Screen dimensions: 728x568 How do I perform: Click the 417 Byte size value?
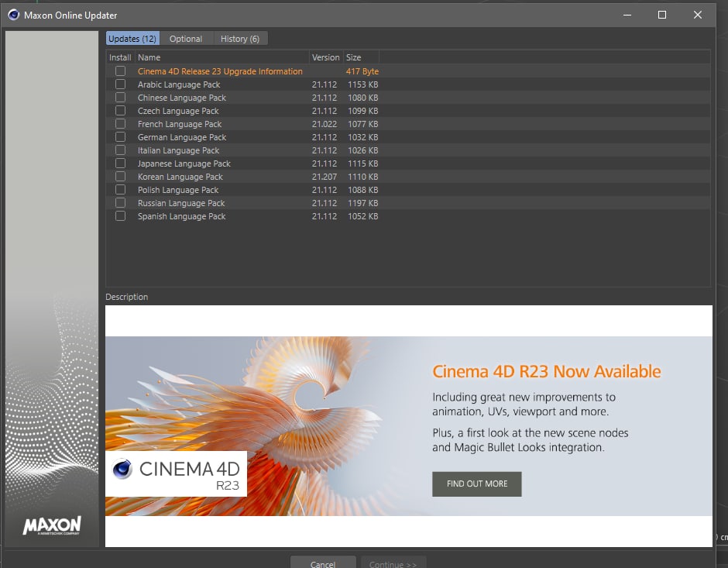(362, 71)
